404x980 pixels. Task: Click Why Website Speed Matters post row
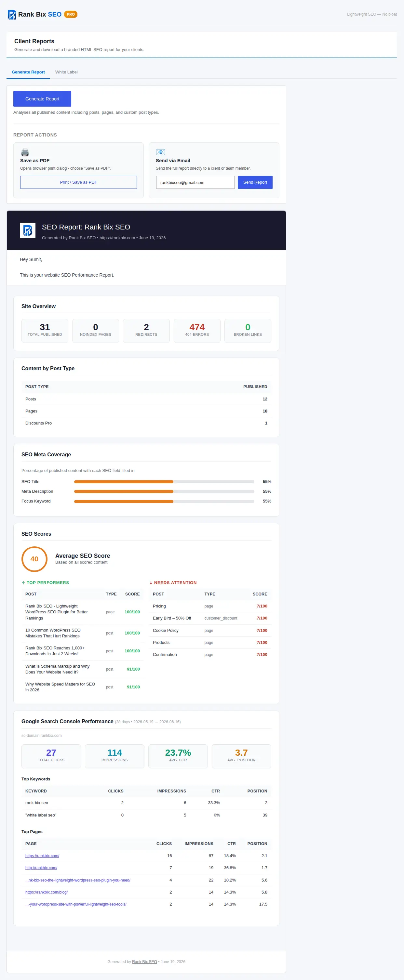click(83, 687)
